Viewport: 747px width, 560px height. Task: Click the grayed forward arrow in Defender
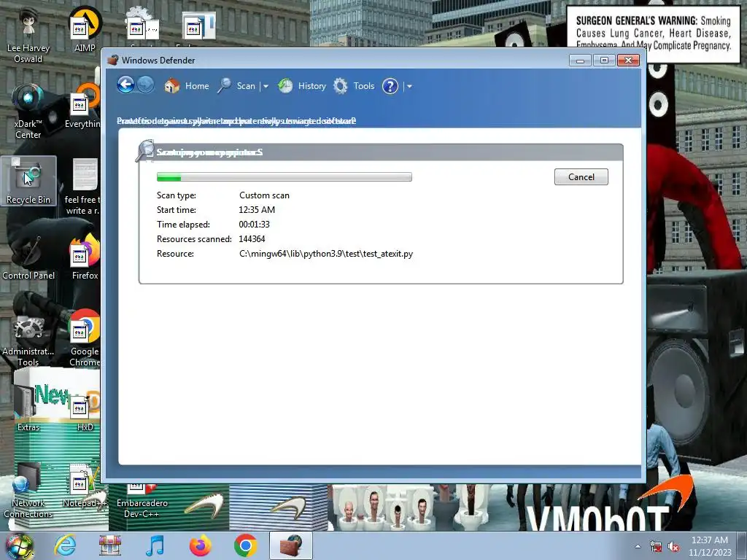146,85
